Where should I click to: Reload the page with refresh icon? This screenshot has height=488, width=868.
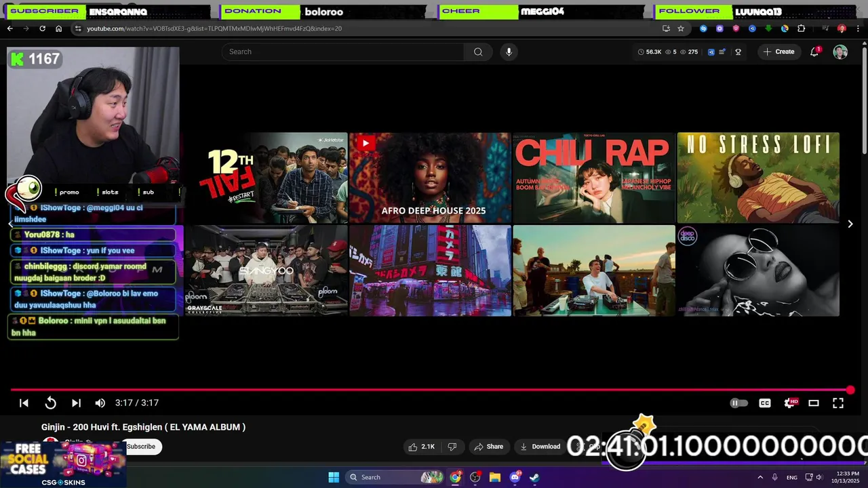tap(42, 28)
